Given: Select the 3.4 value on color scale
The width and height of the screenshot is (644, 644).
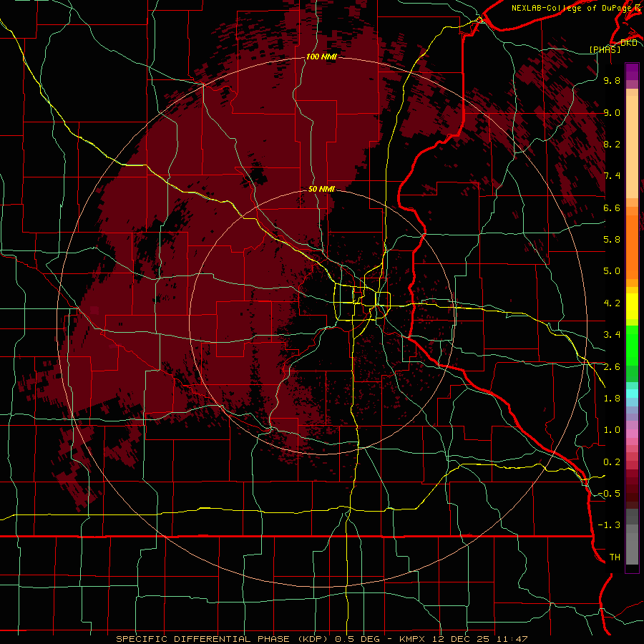Looking at the screenshot, I should point(612,335).
